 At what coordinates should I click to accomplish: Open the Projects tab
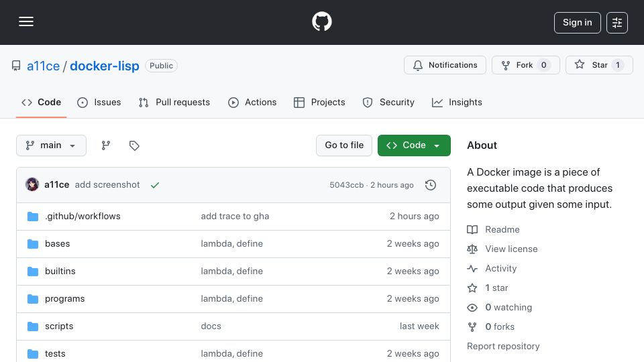point(319,102)
